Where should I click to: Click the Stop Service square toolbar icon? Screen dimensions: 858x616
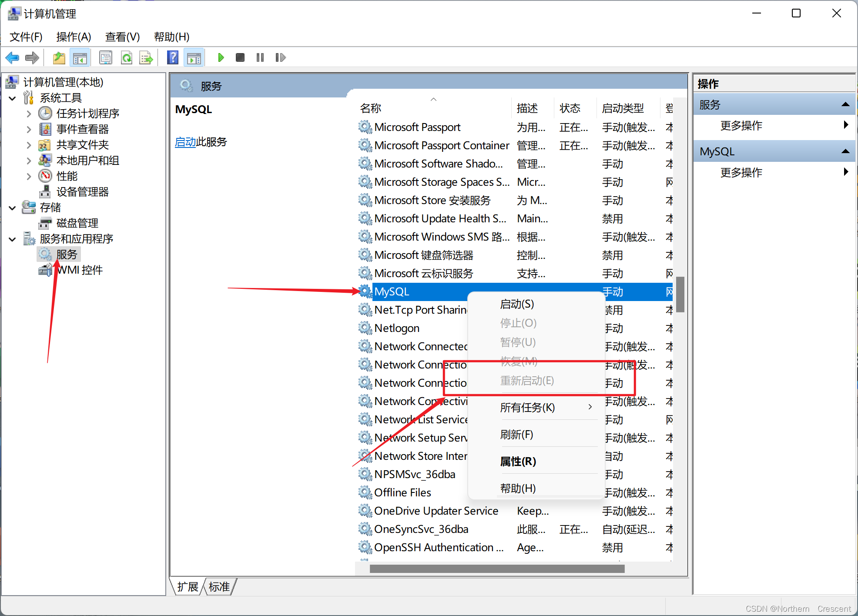[x=240, y=57]
